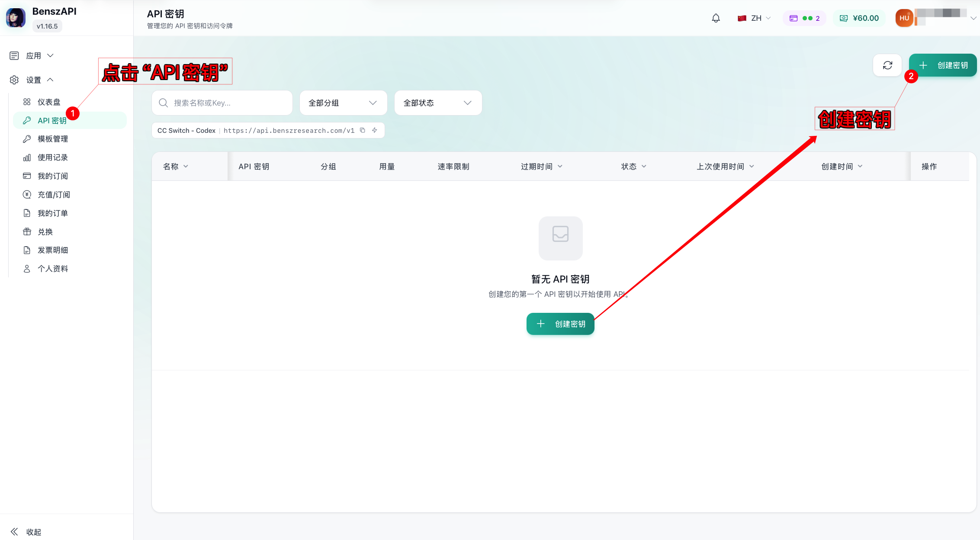Sort by 状态 column
The width and height of the screenshot is (980, 540).
[634, 167]
